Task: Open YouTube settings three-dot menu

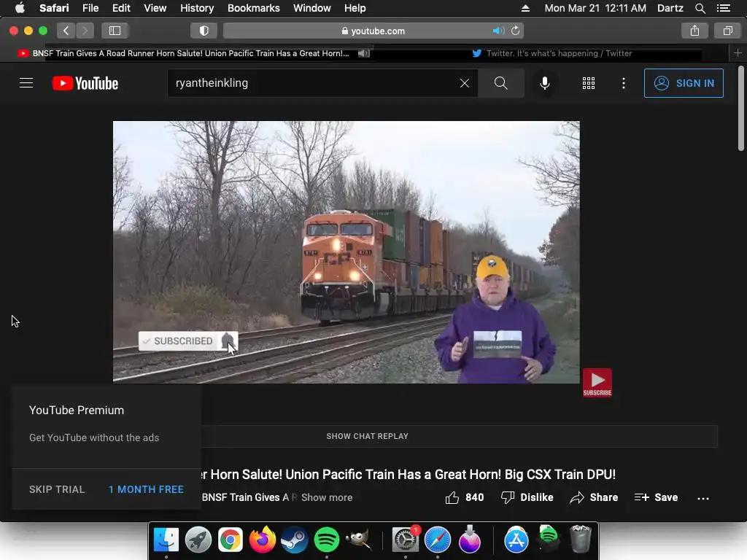Action: 624,83
